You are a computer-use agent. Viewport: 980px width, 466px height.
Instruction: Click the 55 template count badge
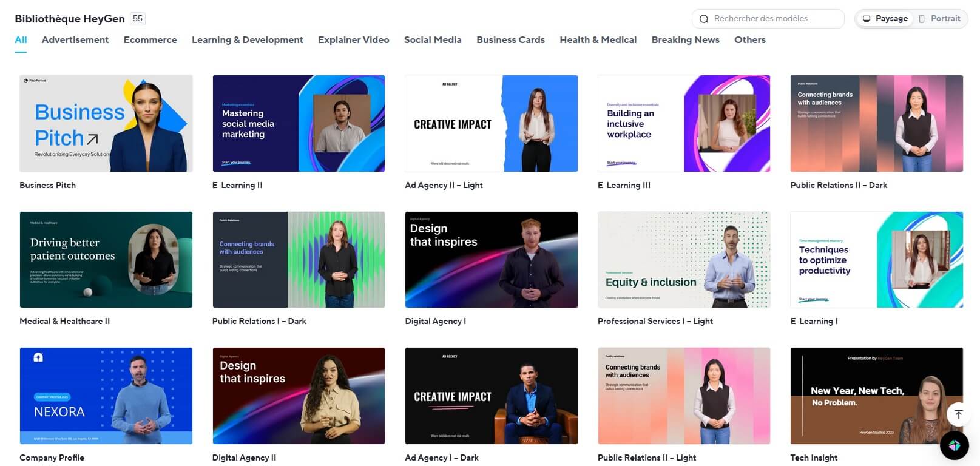click(138, 19)
